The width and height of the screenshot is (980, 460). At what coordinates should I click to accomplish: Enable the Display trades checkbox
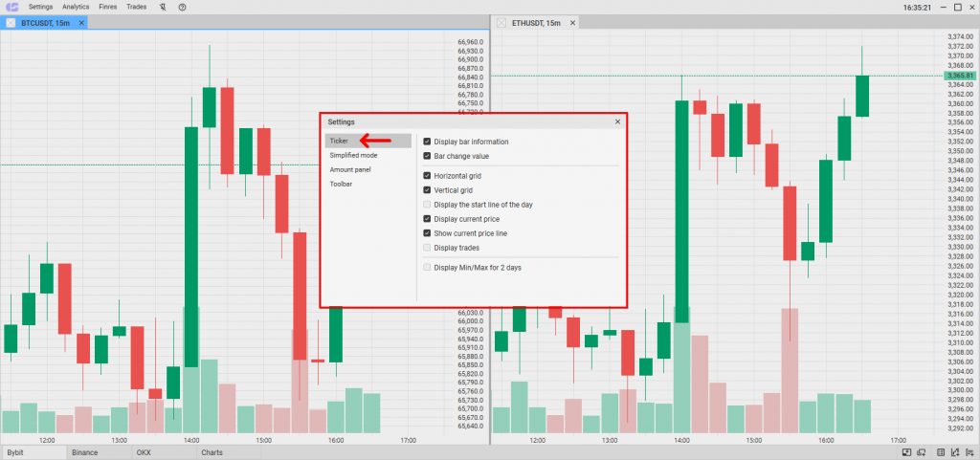pyautogui.click(x=427, y=248)
